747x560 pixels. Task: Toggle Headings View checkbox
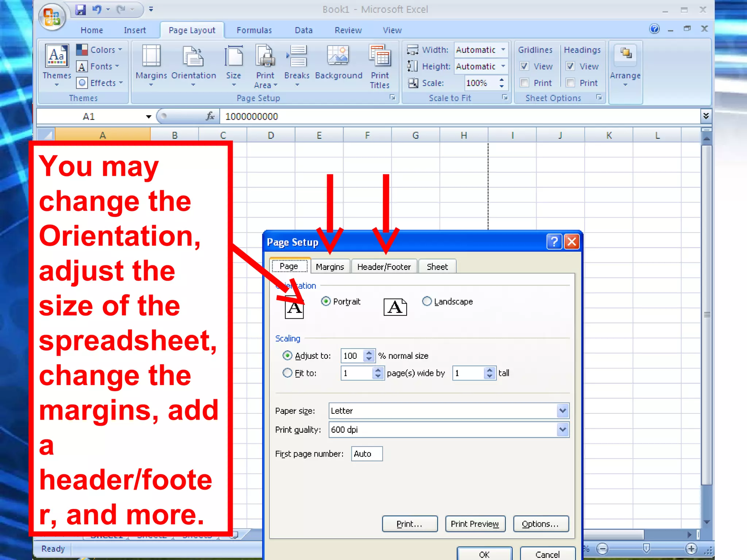570,66
